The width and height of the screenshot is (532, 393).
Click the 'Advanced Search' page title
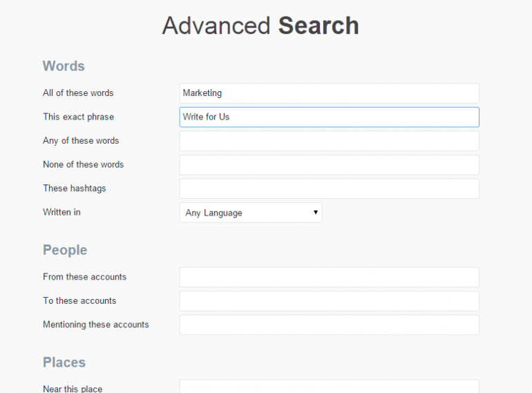point(260,26)
